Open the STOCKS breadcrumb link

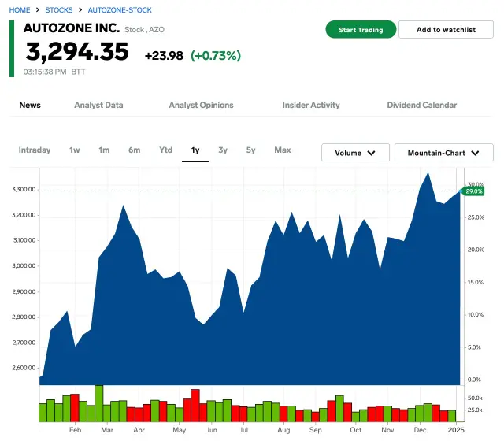tap(59, 10)
